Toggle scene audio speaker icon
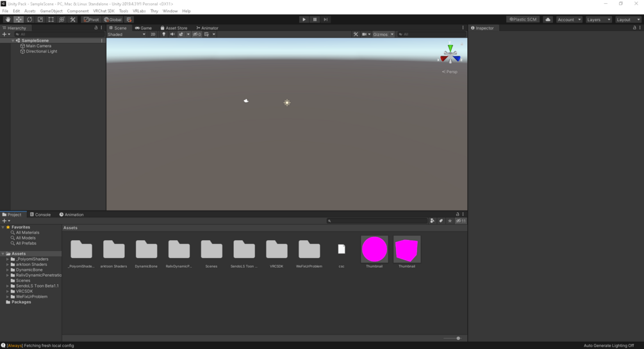Image resolution: width=644 pixels, height=349 pixels. tap(172, 34)
